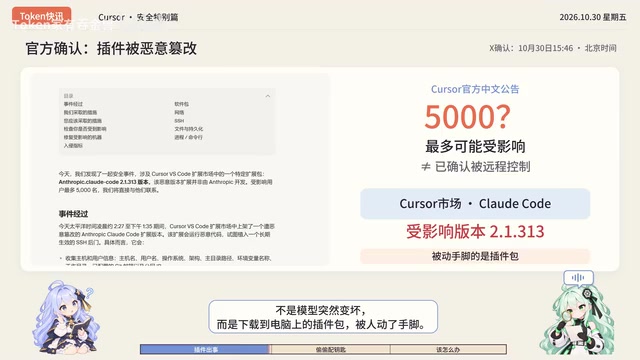Click the 事件经过 bold section heading in article

pyautogui.click(x=73, y=214)
